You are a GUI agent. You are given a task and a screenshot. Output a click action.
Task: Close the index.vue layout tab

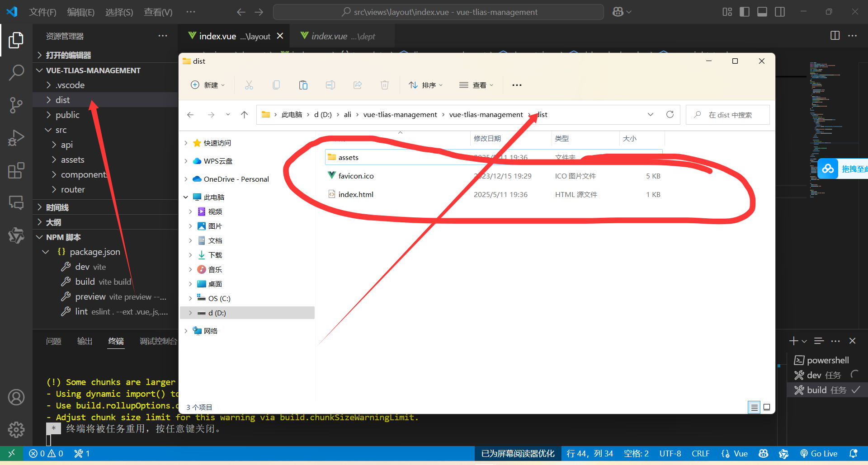click(280, 36)
